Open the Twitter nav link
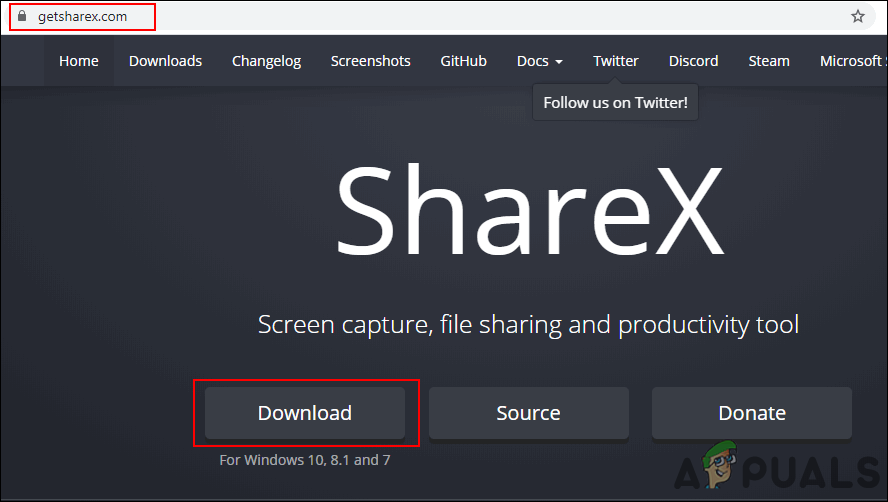 click(616, 61)
